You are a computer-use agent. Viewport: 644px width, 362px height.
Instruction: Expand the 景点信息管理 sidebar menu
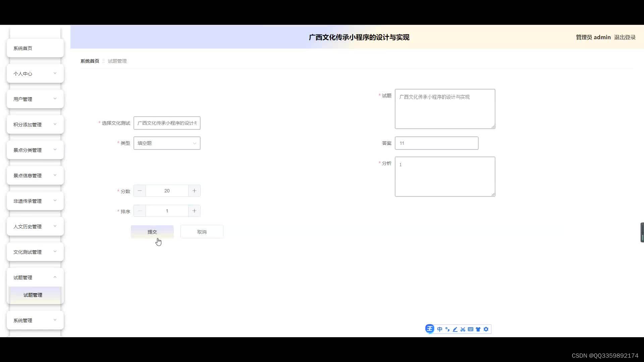[35, 175]
